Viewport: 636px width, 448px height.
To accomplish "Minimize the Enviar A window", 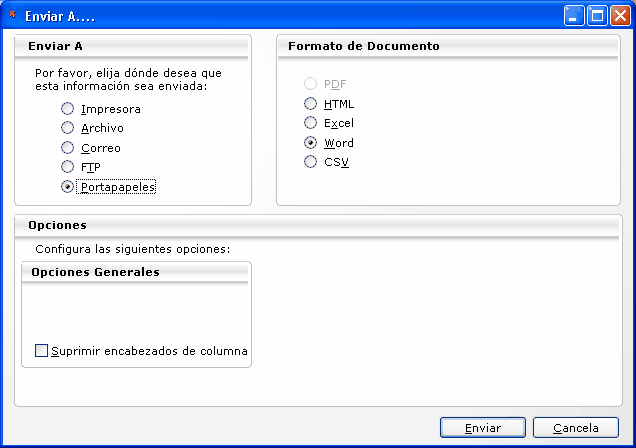I will [574, 15].
